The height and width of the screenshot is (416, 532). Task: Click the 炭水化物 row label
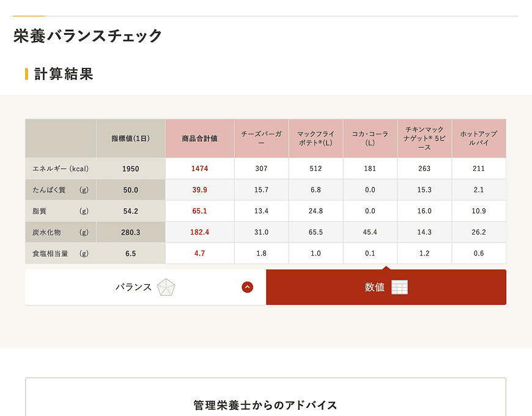click(x=61, y=232)
